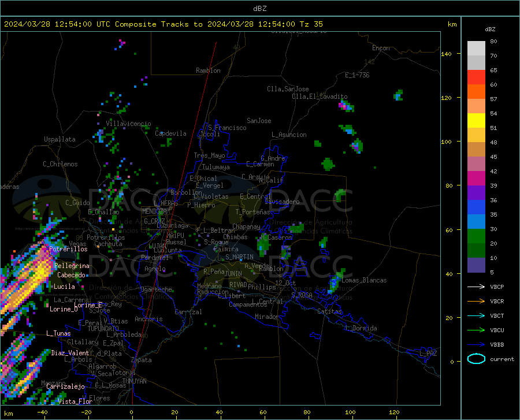Click the 'Tz 35' threshold text
This screenshot has width=520, height=420.
(311, 24)
